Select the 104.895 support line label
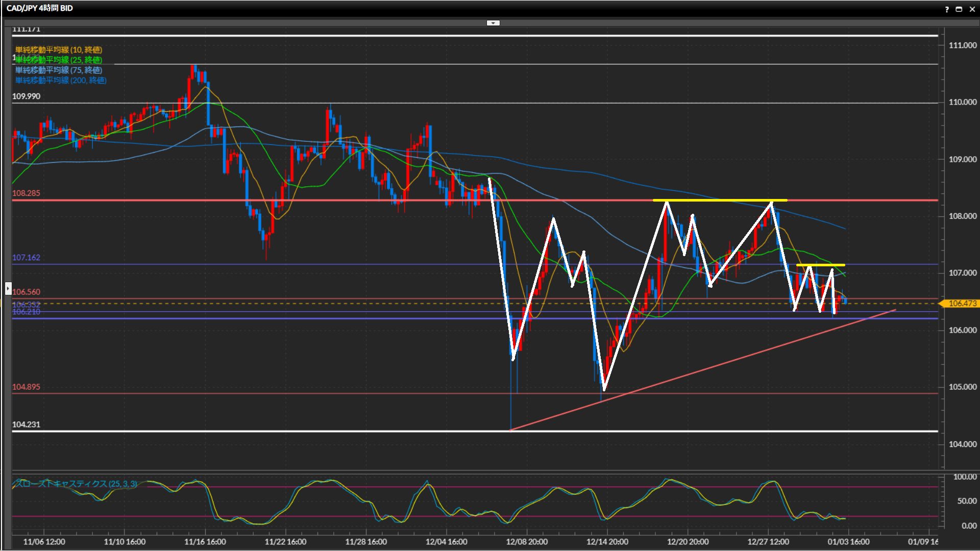980x551 pixels. click(26, 387)
